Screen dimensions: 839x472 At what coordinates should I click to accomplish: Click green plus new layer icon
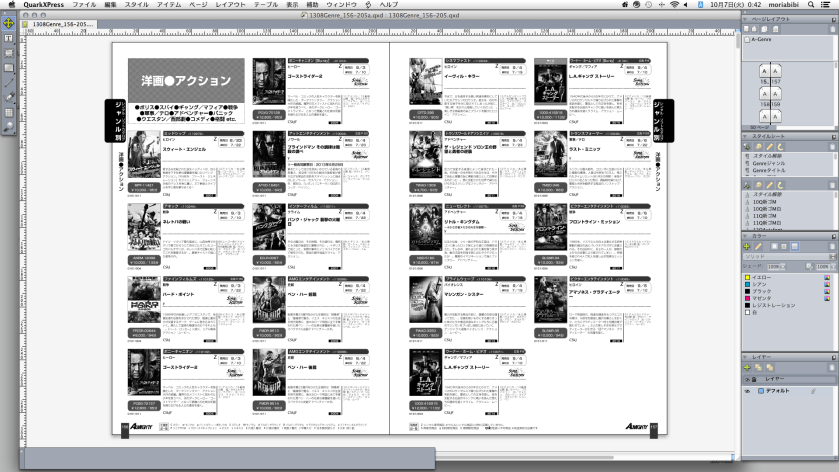click(747, 368)
